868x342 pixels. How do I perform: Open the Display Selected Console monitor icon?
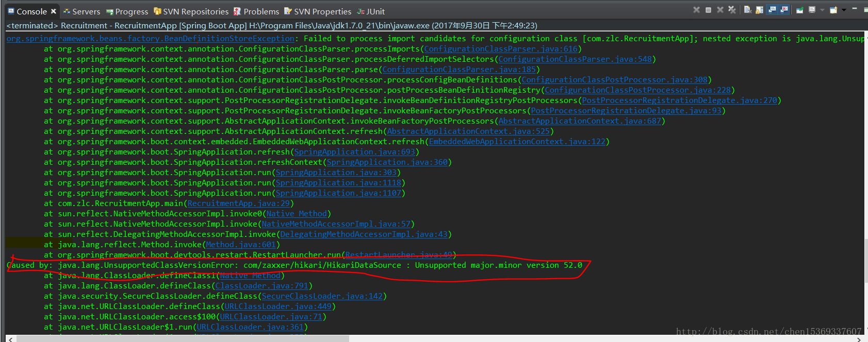(812, 10)
